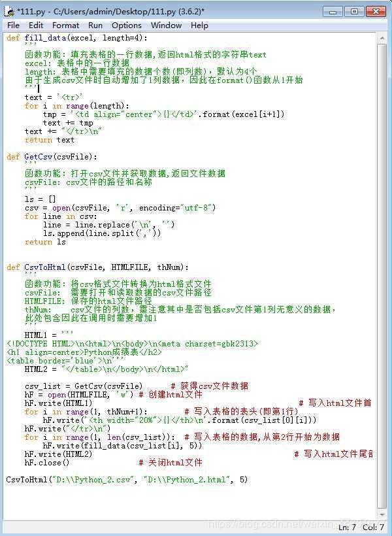The height and width of the screenshot is (536, 392).
Task: Click the '<h1 align=center>' line
Action: point(84,352)
